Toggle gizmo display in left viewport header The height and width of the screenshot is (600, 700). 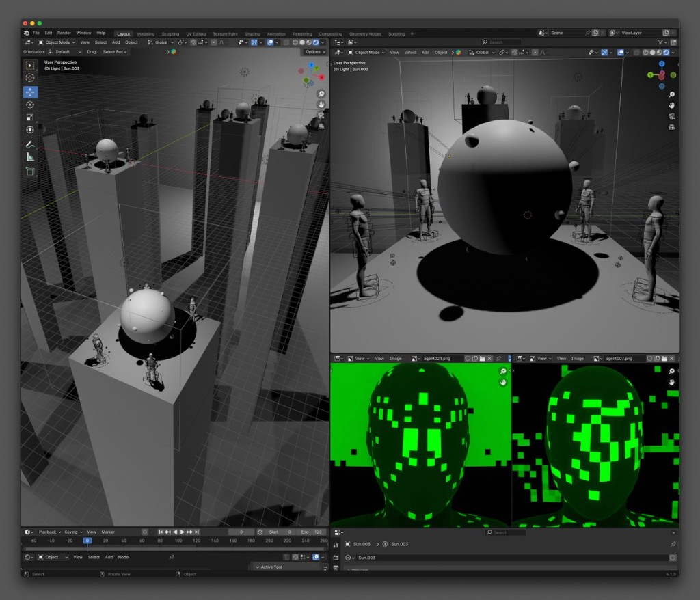(x=254, y=42)
